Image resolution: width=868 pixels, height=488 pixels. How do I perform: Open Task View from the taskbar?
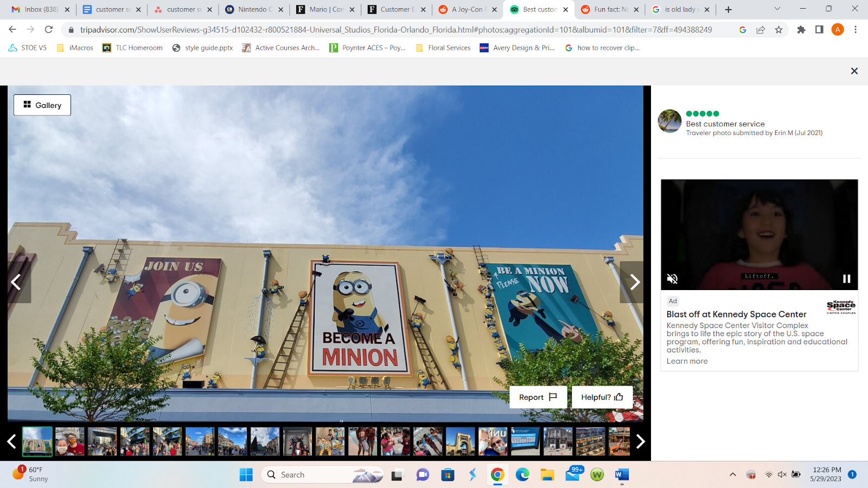[398, 475]
